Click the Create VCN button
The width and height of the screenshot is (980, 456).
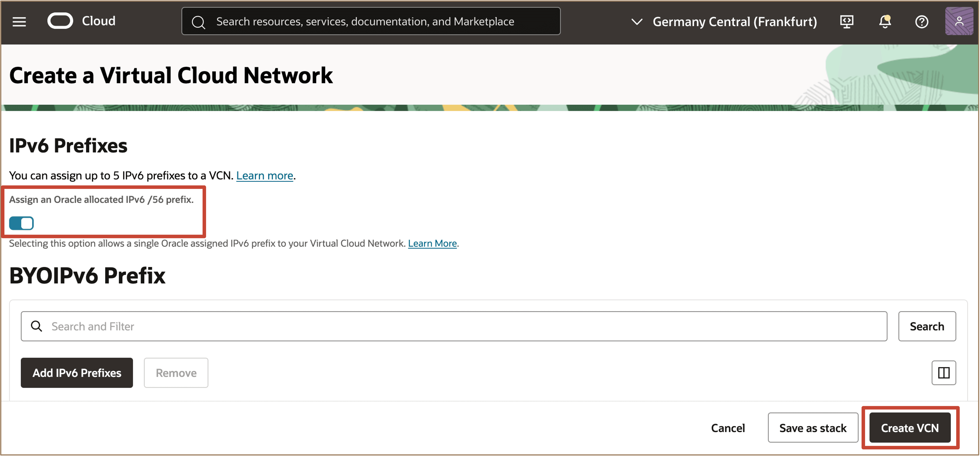(910, 428)
